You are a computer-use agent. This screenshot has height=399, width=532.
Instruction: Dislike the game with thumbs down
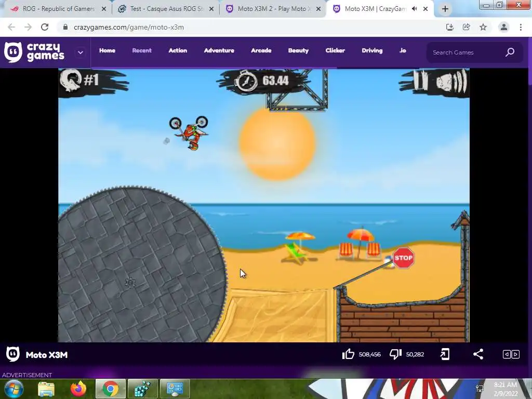tap(395, 354)
